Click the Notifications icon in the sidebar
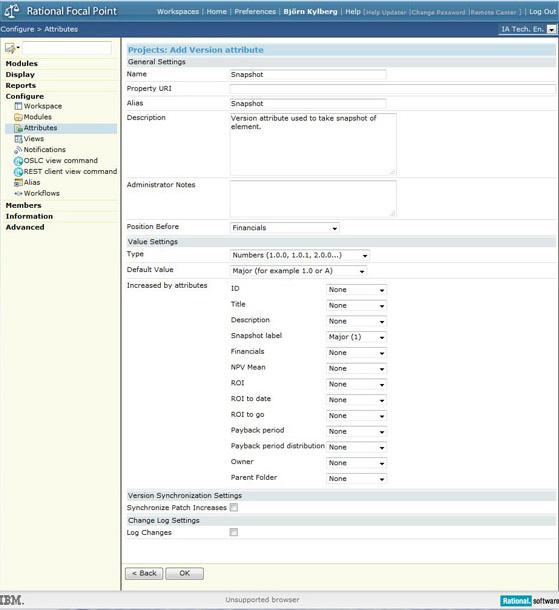559x610 pixels. [x=18, y=150]
